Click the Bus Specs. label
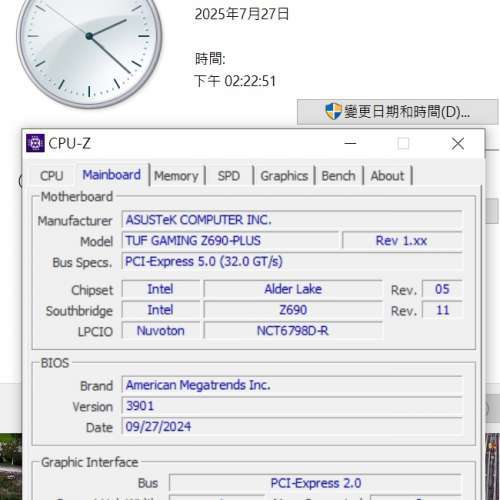 (x=82, y=263)
